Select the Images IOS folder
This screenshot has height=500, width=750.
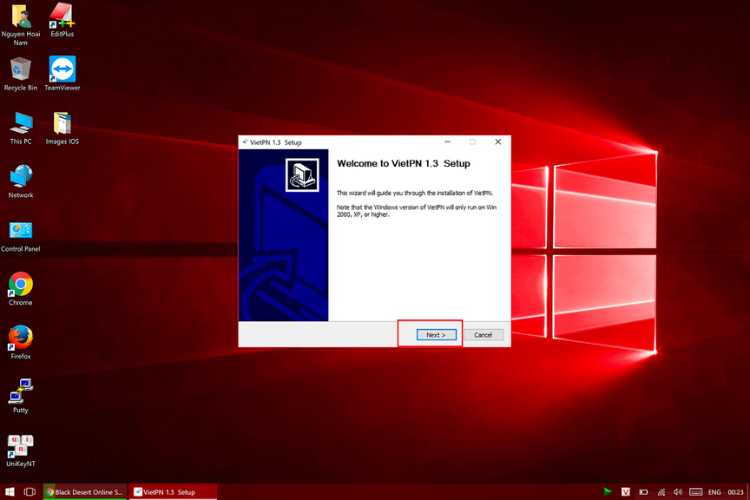(62, 128)
